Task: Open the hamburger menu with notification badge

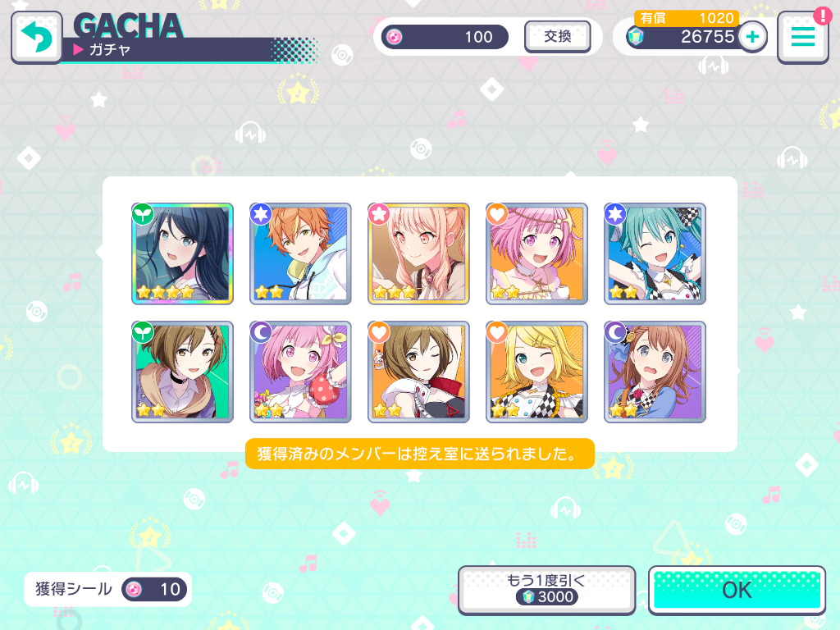Action: [x=803, y=36]
